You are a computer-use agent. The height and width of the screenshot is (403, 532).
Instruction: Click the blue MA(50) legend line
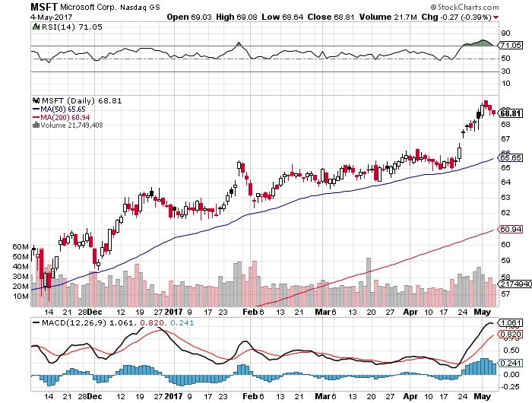tap(36, 109)
